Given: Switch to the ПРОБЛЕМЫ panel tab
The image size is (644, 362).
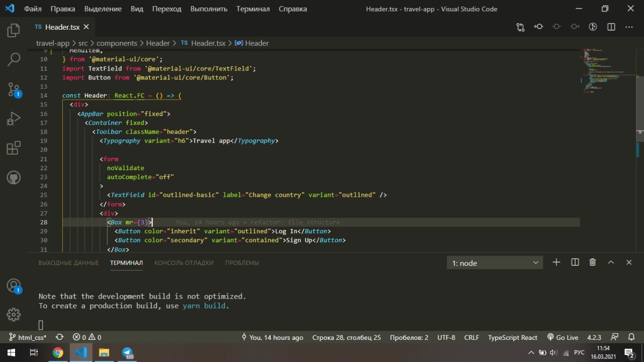Looking at the screenshot, I should tap(242, 263).
